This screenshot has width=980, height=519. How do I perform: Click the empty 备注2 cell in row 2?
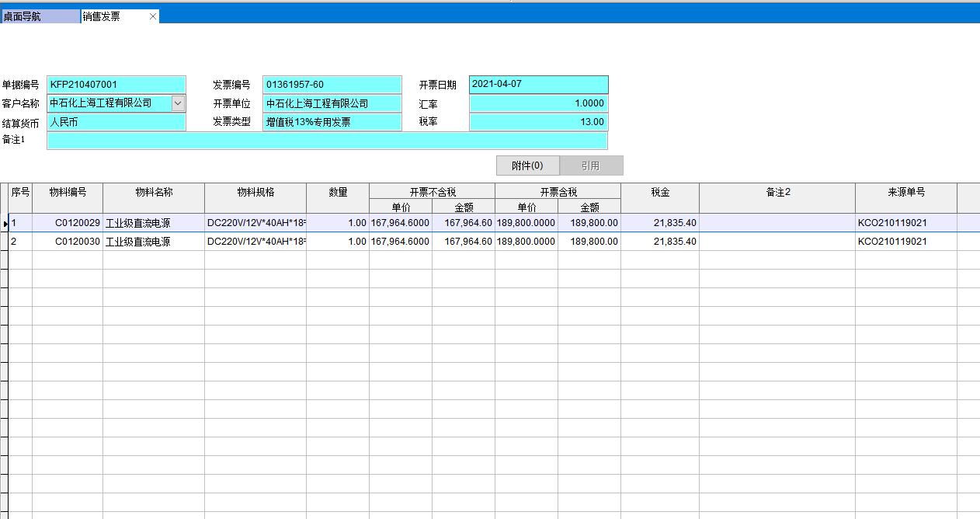point(777,242)
